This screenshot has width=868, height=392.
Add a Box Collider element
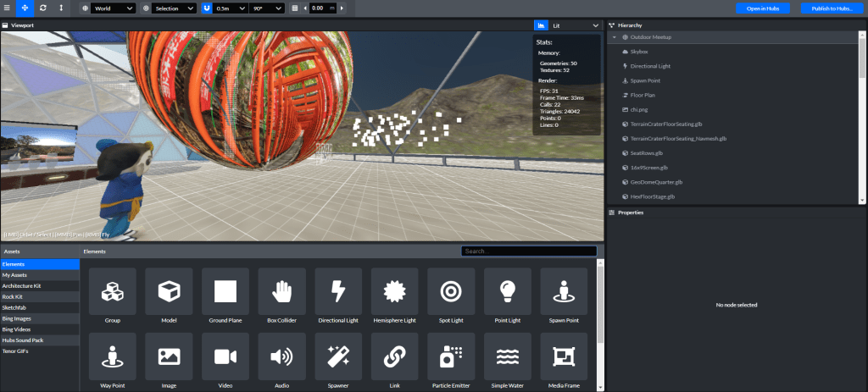click(281, 292)
